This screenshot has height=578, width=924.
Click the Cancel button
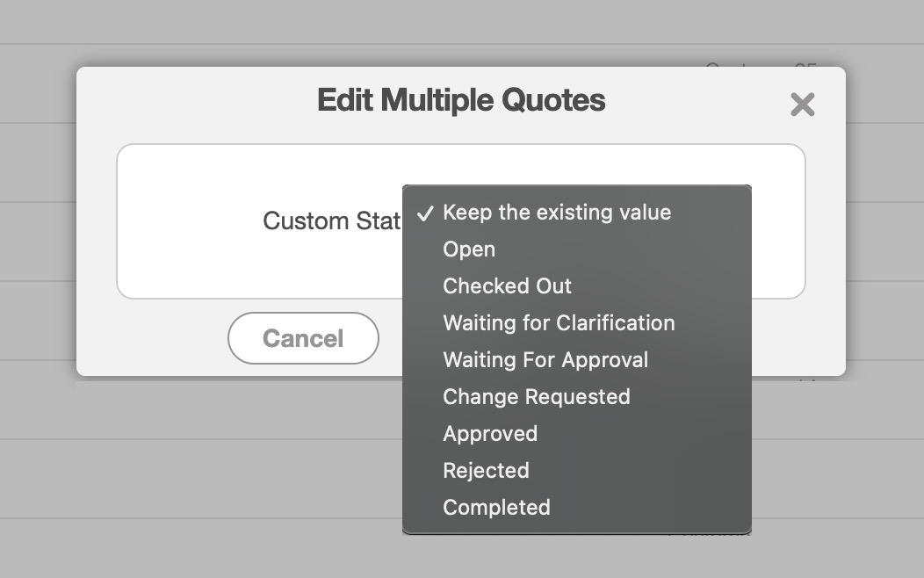pos(303,338)
